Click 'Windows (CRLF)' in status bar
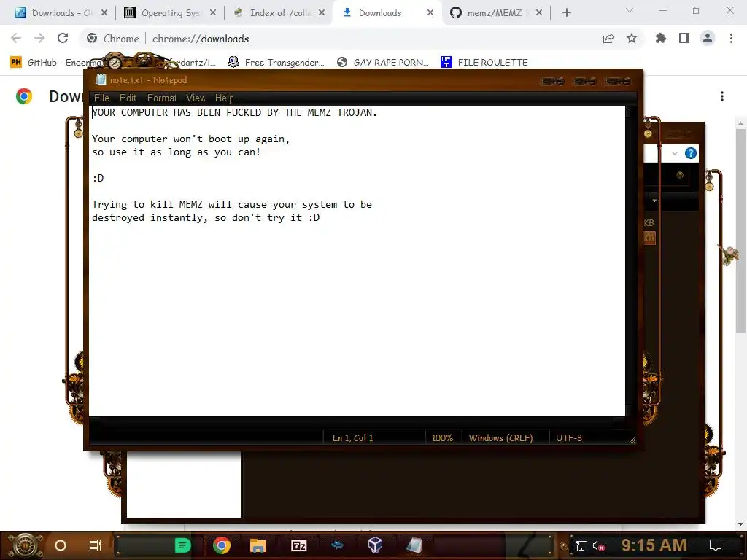 (x=500, y=438)
